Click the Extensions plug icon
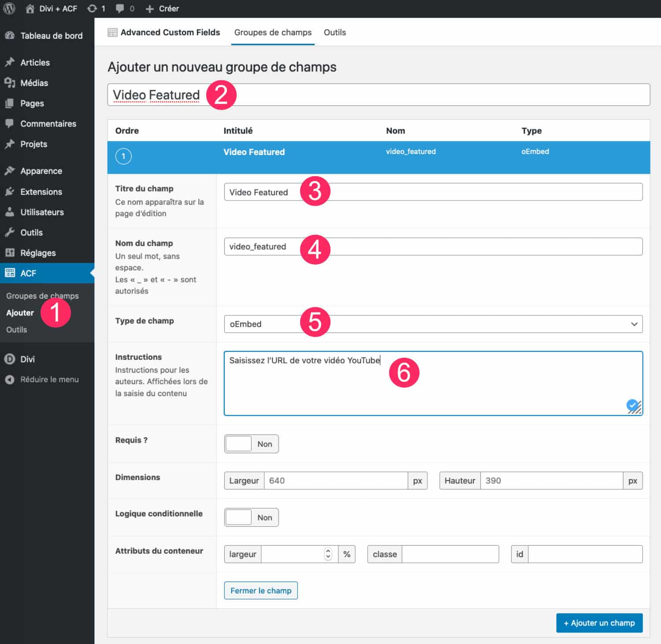 (x=10, y=192)
